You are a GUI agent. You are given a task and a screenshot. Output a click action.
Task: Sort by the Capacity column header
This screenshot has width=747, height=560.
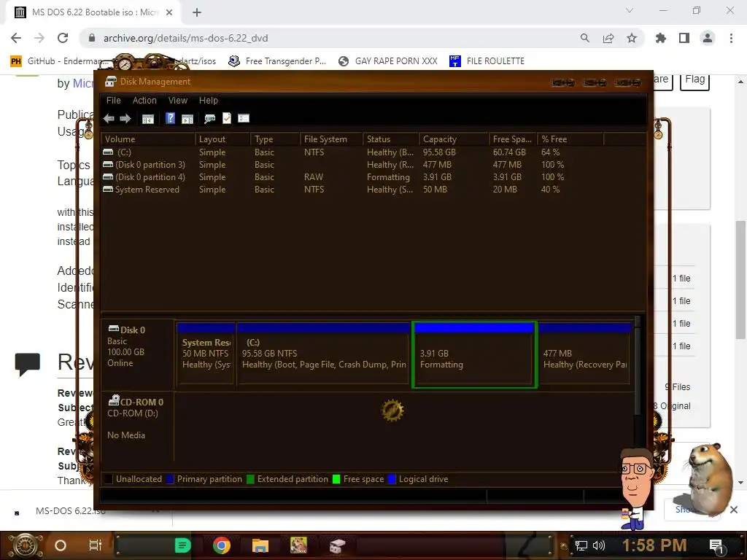point(454,139)
